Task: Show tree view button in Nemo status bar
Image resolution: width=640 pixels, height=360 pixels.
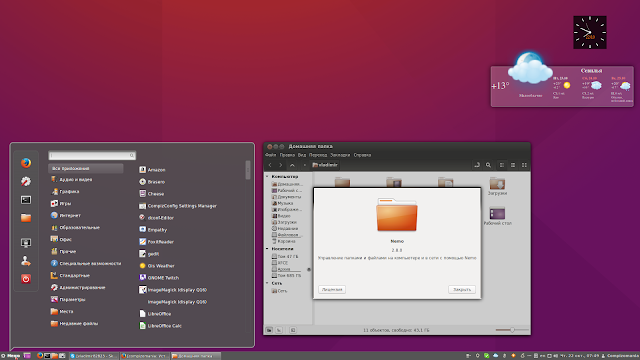Action: (279, 330)
